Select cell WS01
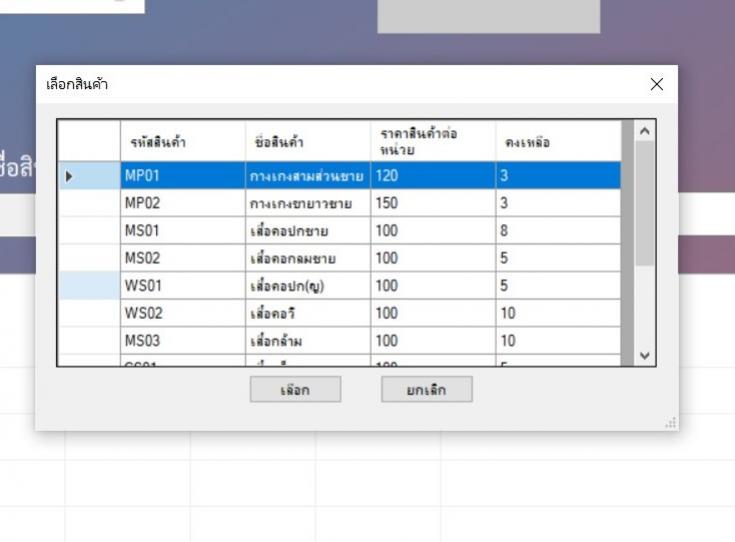The image size is (735, 542). click(183, 286)
